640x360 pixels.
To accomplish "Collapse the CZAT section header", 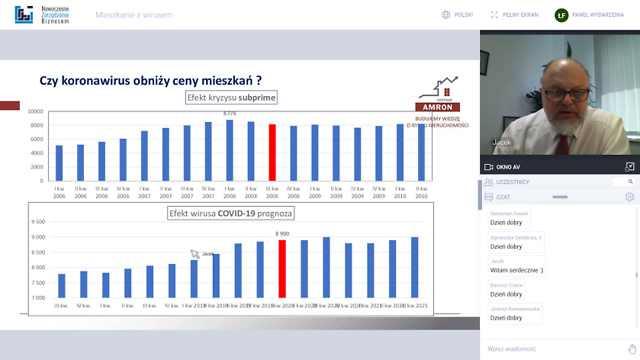I will pos(503,197).
